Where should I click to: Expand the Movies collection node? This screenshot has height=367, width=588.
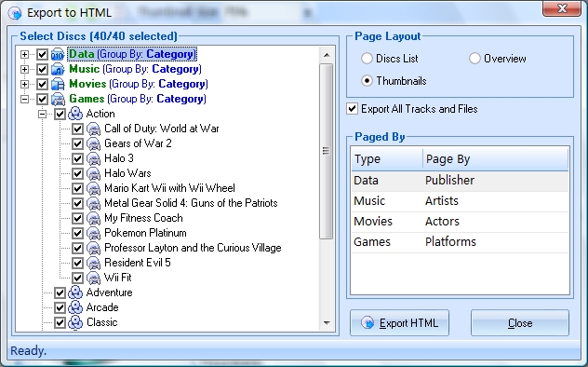tap(25, 84)
